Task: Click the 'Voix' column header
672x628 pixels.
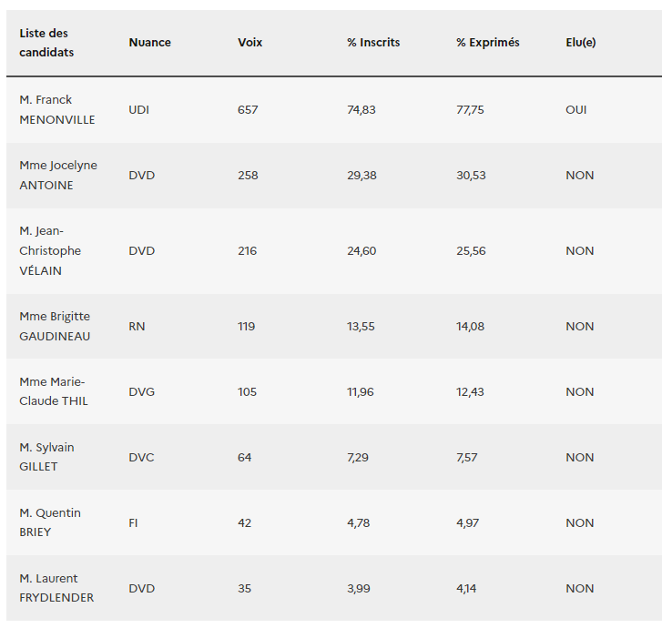Action: 249,43
